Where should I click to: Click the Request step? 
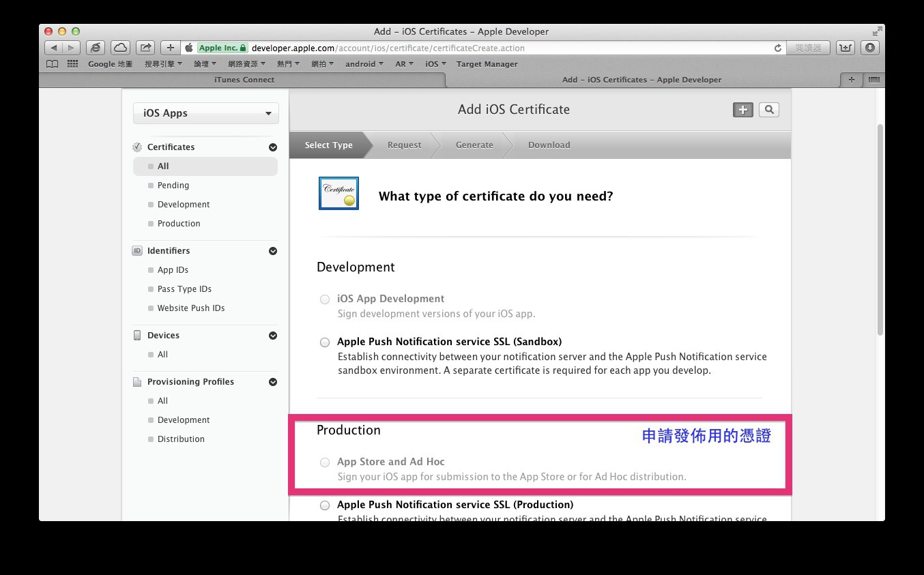[404, 145]
